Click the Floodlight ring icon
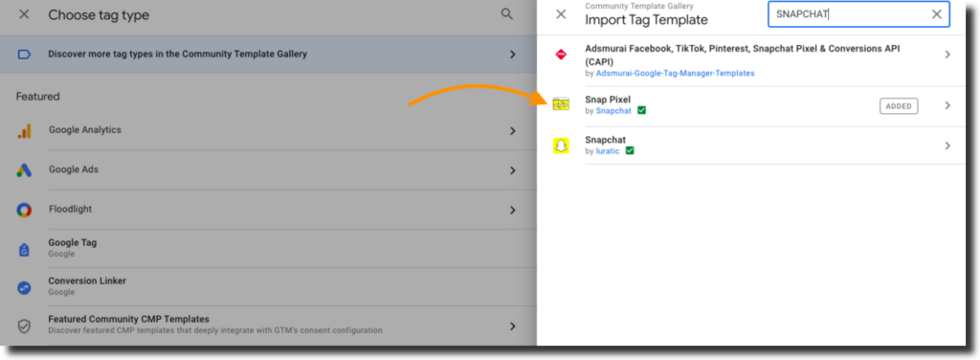Viewport: 980px width, 360px height. [x=24, y=210]
